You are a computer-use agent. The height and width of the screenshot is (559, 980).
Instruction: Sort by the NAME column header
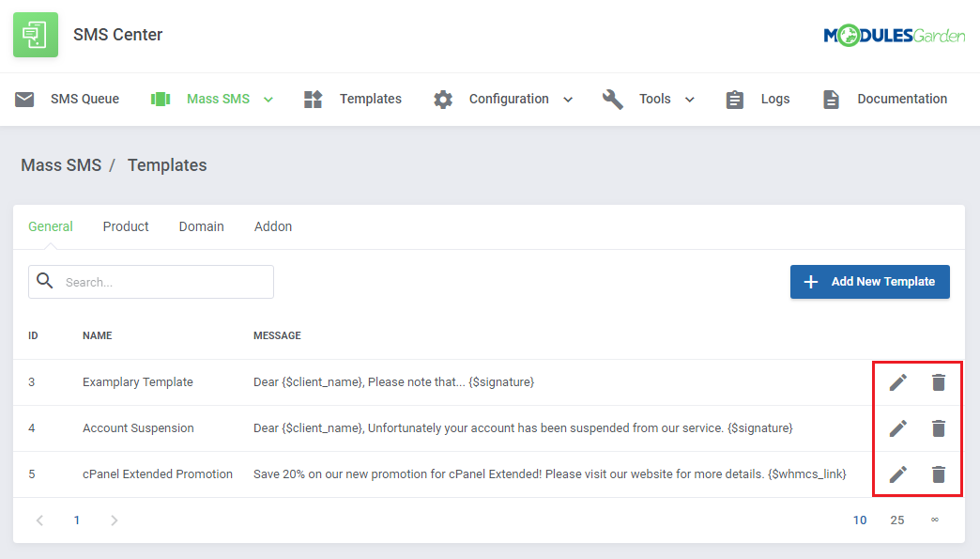98,335
